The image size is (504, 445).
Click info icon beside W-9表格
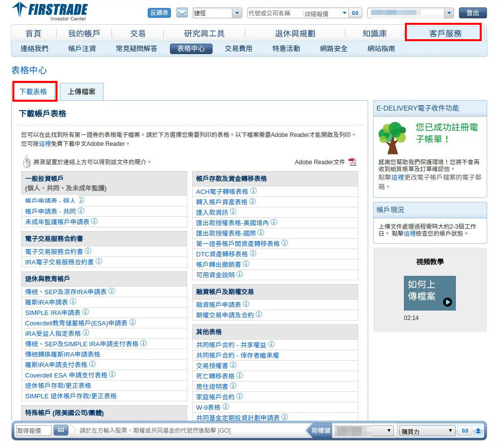pyautogui.click(x=225, y=407)
